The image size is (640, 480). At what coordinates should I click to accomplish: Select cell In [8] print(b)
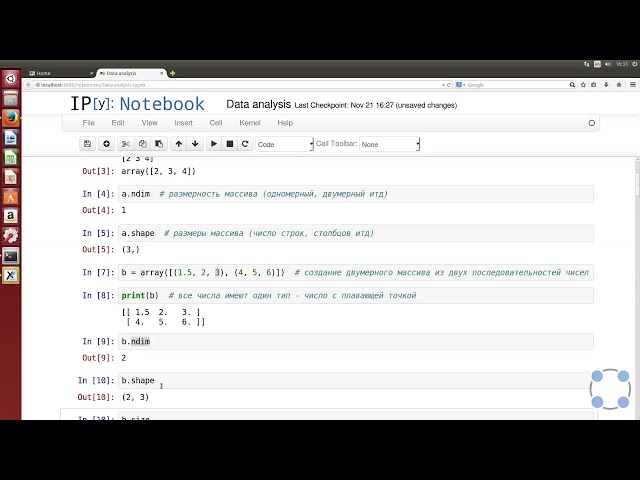point(356,296)
